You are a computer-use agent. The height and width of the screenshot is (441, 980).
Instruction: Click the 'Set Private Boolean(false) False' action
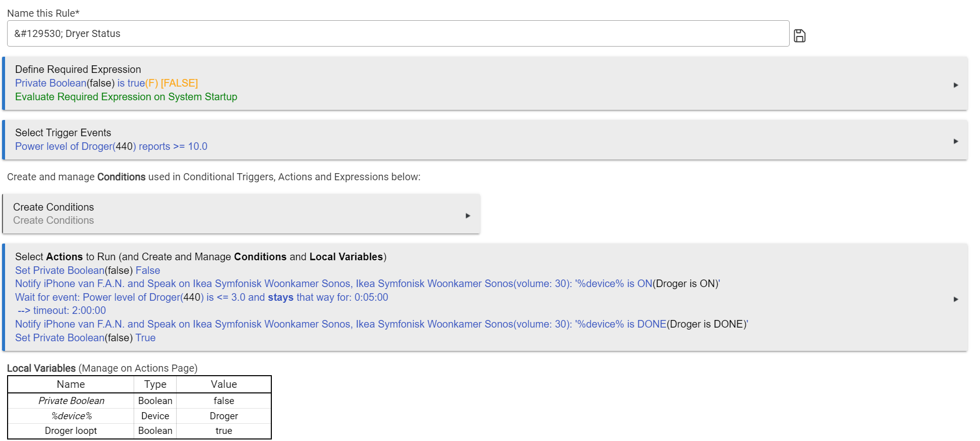tap(87, 270)
